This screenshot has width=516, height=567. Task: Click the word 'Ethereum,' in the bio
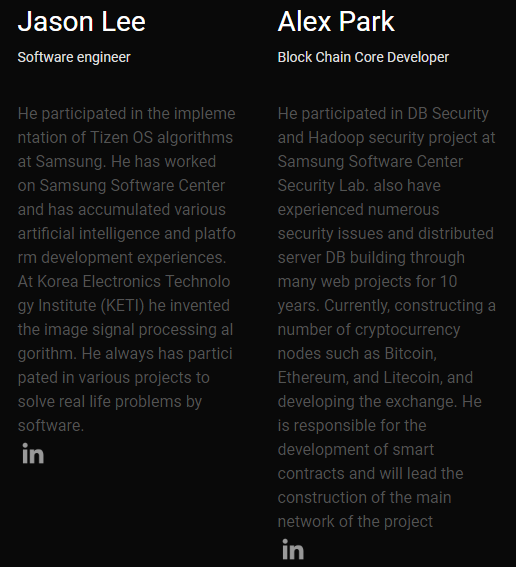pos(313,378)
